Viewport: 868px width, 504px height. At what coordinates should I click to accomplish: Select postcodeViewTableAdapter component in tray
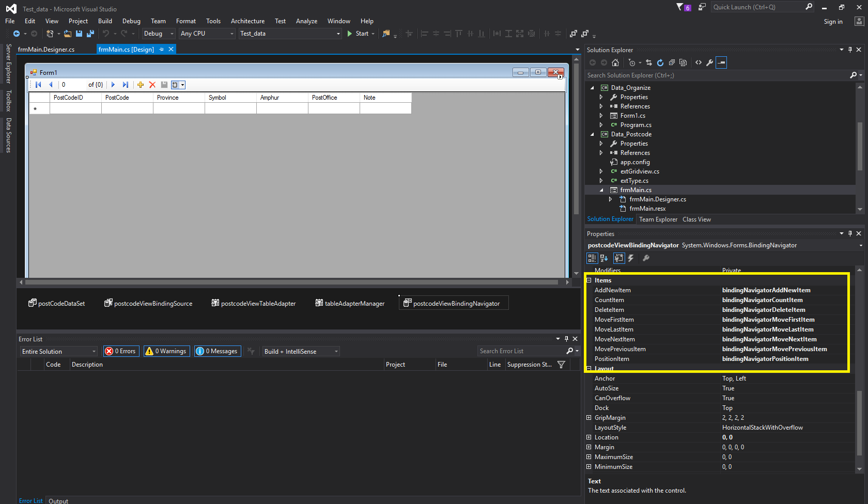[x=254, y=304]
